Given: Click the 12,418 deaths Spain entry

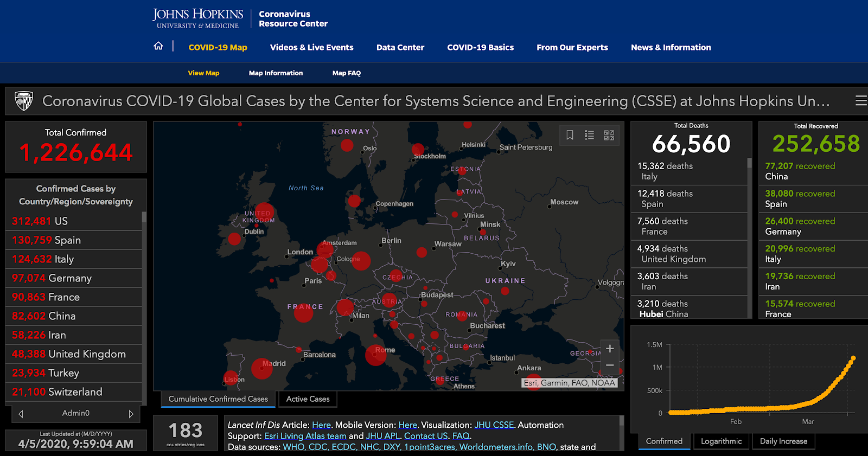Looking at the screenshot, I should click(689, 199).
